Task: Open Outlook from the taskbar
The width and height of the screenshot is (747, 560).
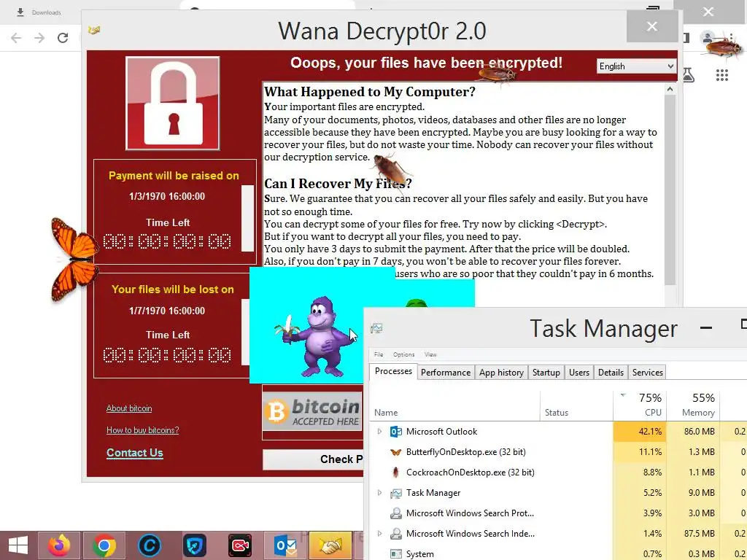Action: (x=285, y=545)
